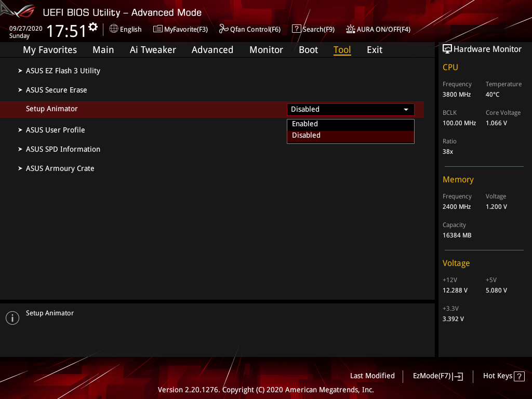
Task: Select the Tool tab
Action: pyautogui.click(x=342, y=50)
